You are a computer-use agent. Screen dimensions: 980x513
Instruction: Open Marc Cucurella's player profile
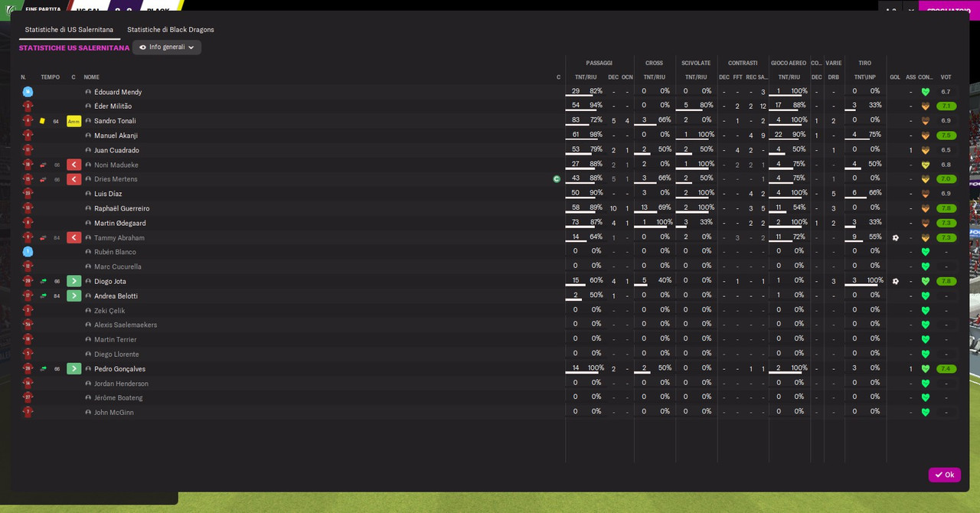(x=117, y=266)
